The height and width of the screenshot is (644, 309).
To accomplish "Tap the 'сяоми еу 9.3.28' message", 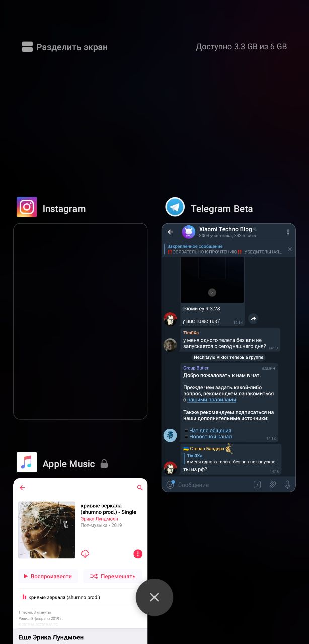I will tap(201, 308).
